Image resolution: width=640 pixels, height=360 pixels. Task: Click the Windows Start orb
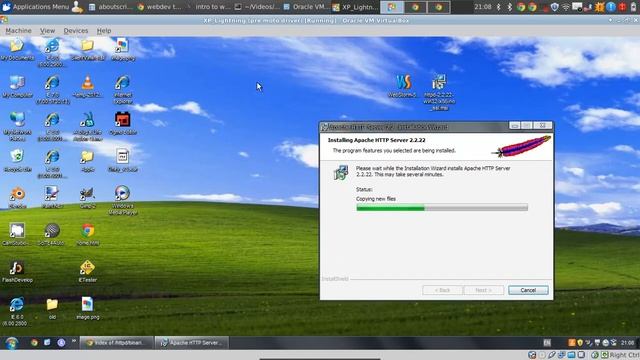[11, 342]
